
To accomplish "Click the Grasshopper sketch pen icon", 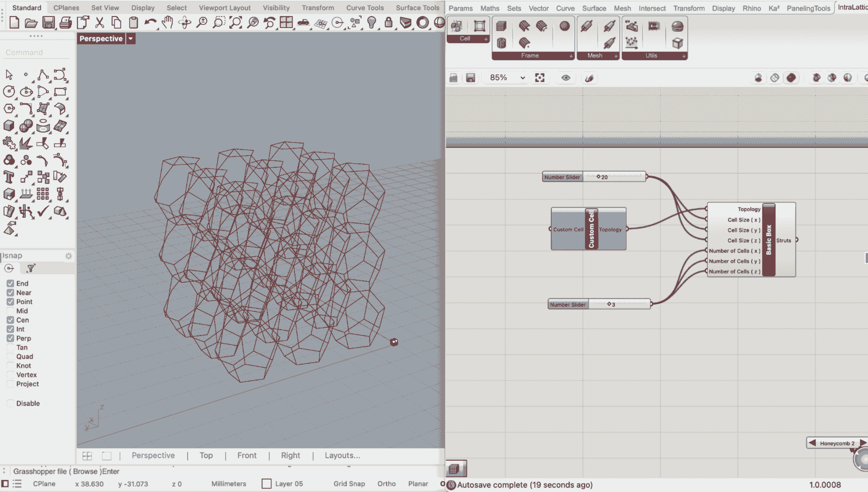I will [589, 78].
